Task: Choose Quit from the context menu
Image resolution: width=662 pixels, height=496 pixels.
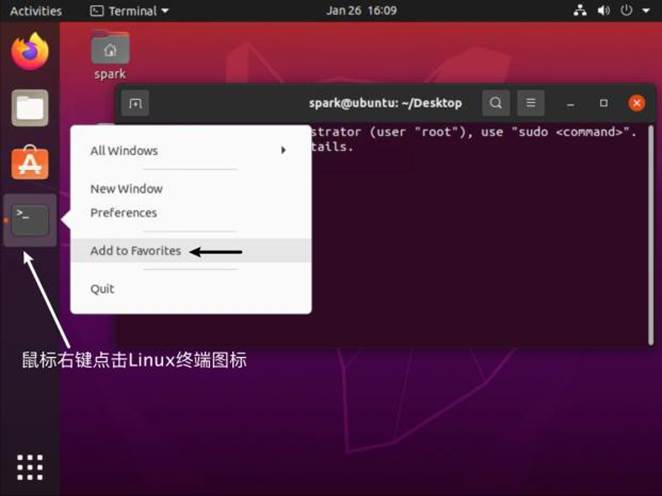Action: pos(191,289)
